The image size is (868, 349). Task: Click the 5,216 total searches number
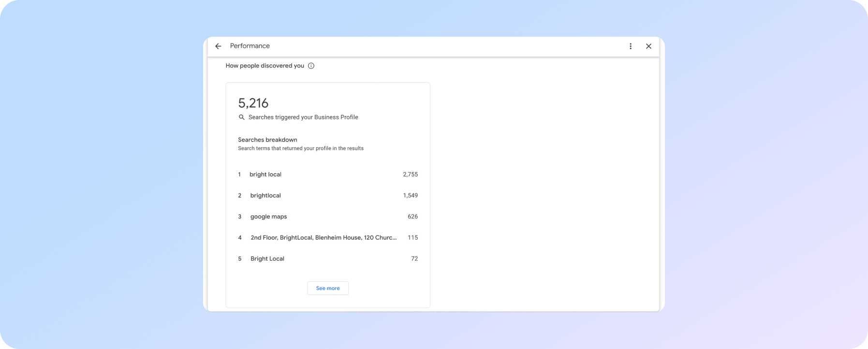tap(253, 103)
